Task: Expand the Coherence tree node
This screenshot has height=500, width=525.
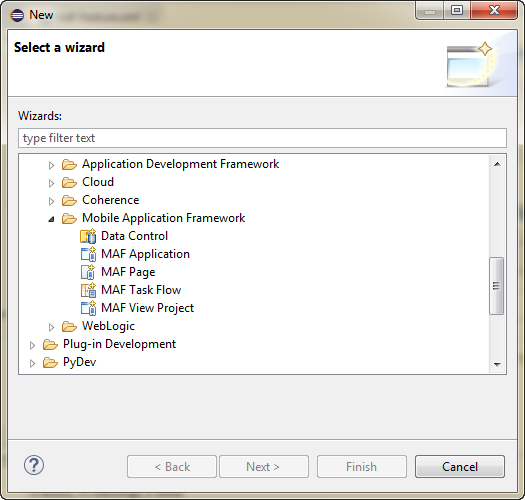Action: point(51,201)
